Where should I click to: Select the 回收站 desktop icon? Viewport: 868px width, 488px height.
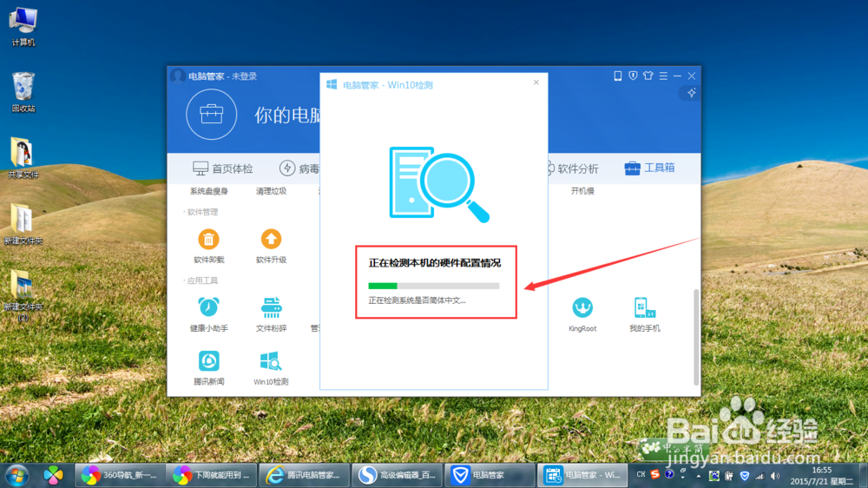[23, 92]
